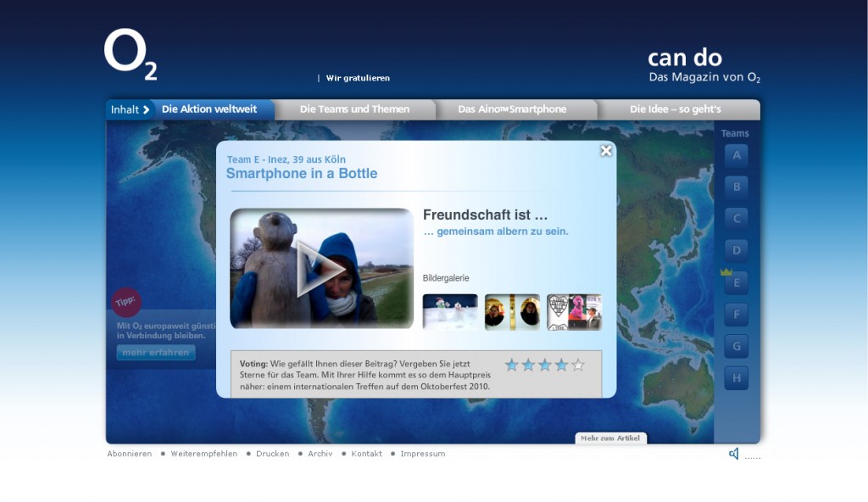The width and height of the screenshot is (868, 502).
Task: Open the Das Aino Smartphone tab
Action: 512,109
